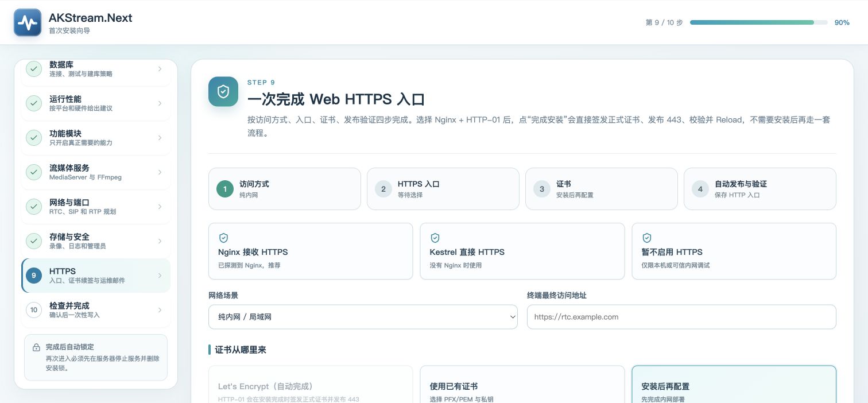
Task: Click the number 4 circle for 自动发布与验证
Action: (x=700, y=189)
